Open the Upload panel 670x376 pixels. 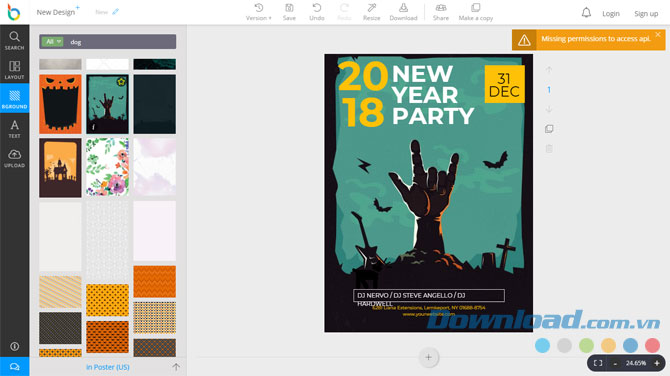15,158
